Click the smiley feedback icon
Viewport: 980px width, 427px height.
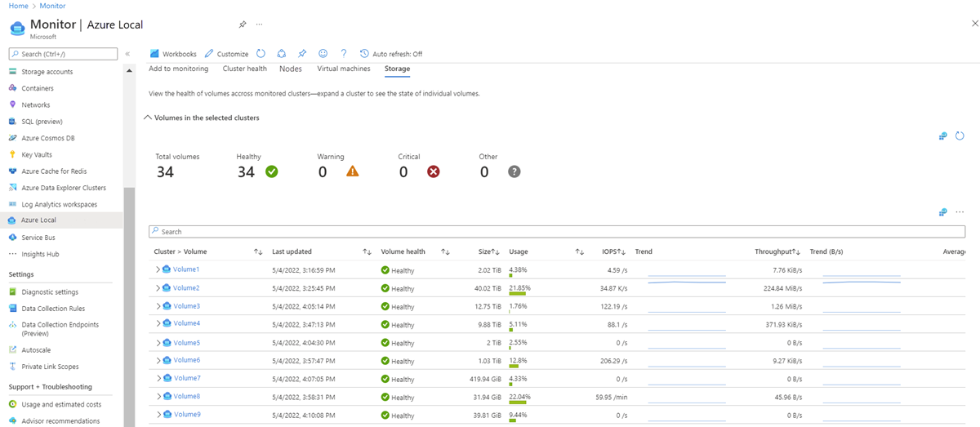tap(323, 54)
